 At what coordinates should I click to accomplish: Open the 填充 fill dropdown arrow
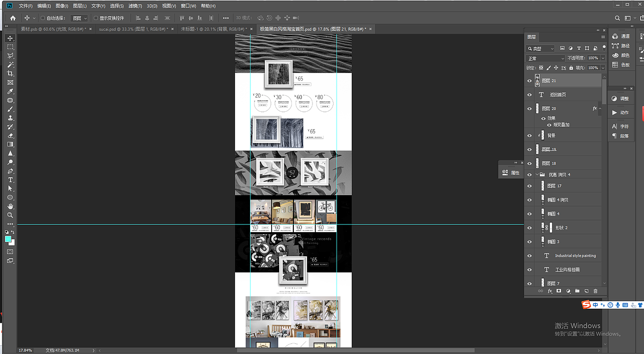click(x=603, y=67)
